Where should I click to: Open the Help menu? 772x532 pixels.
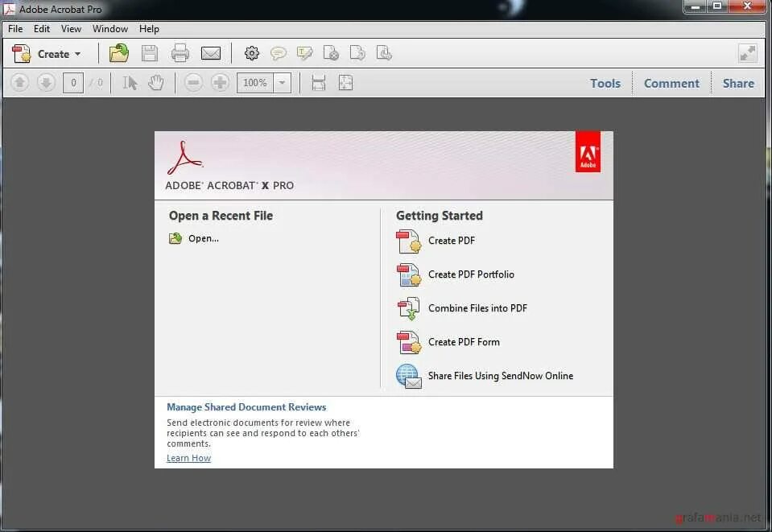(x=149, y=29)
